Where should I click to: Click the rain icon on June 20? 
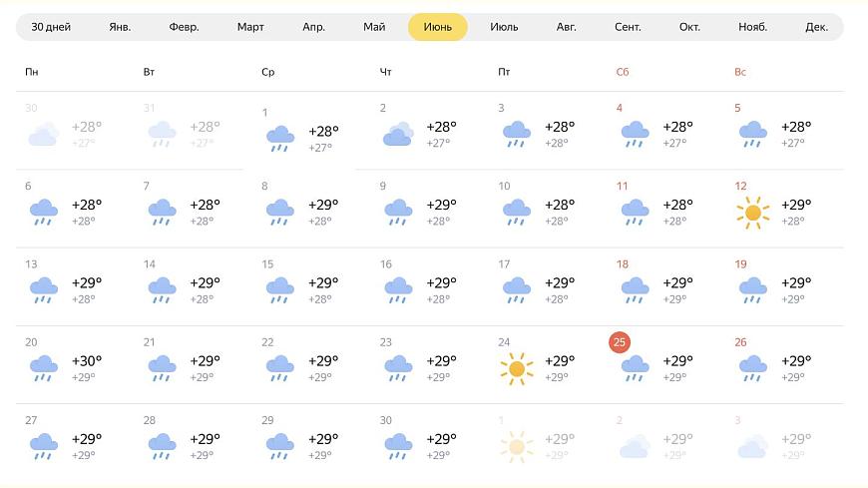(44, 369)
